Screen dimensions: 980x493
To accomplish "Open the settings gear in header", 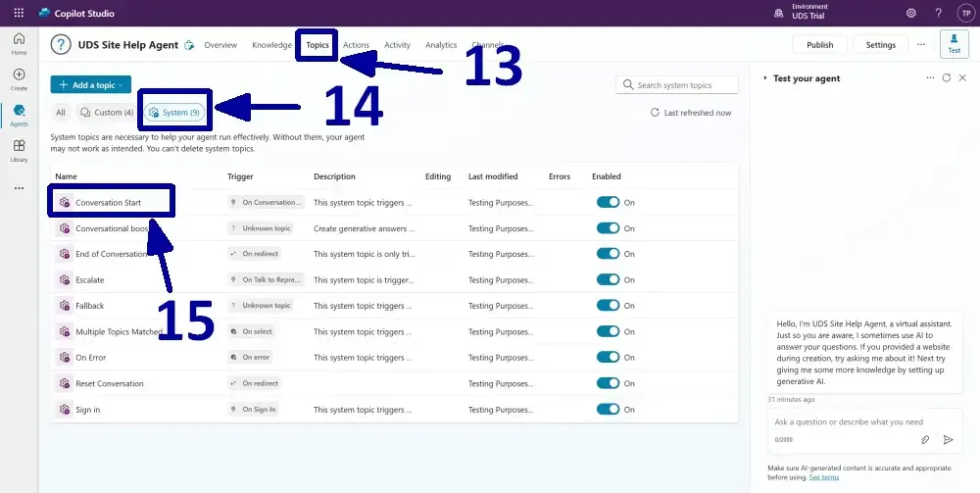I will [911, 13].
